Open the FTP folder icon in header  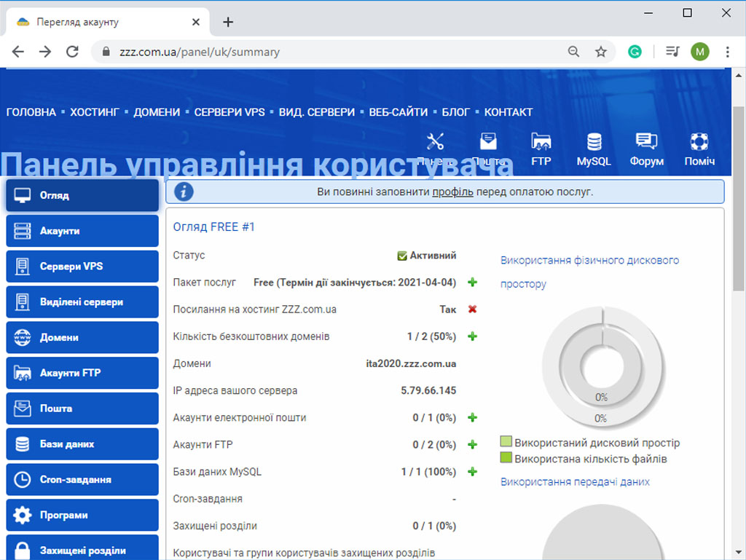pyautogui.click(x=541, y=142)
